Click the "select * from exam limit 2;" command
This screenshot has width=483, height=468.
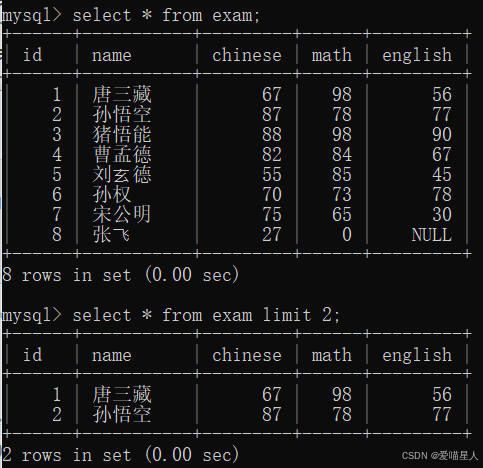(206, 315)
